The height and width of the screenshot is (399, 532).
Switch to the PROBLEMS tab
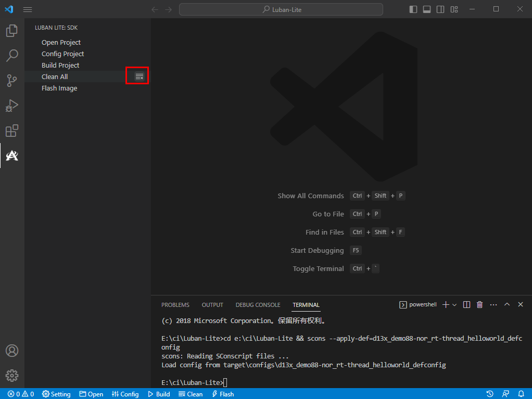click(175, 305)
